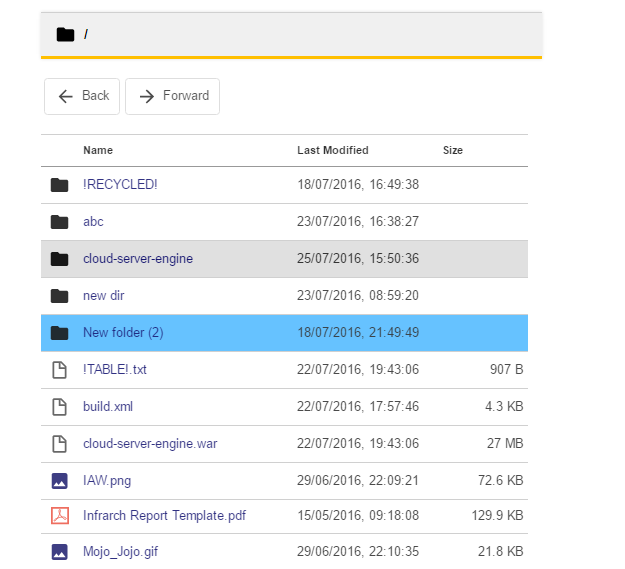Screen dimensions: 625x569
Task: Click the date 18/07/2016, 16:49:38
Action: (x=358, y=184)
